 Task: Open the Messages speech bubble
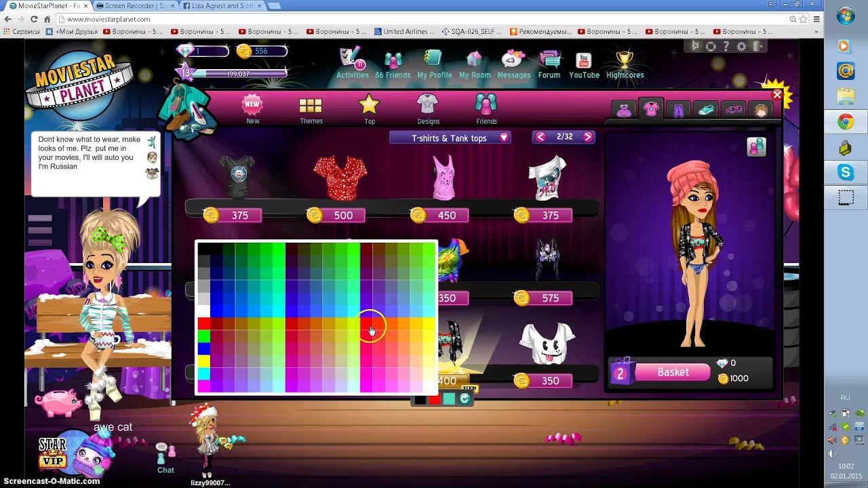click(513, 60)
